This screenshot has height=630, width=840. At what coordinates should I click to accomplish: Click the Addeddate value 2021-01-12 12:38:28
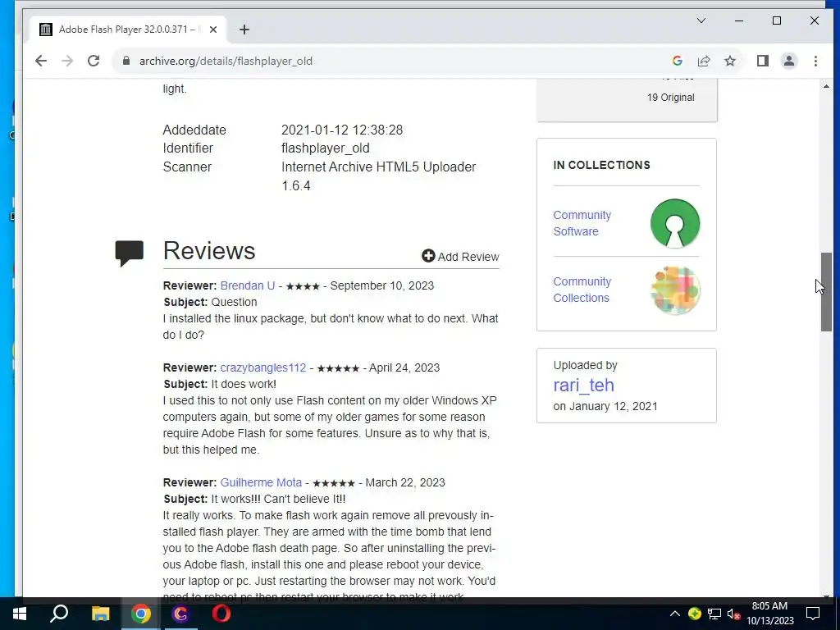point(342,130)
